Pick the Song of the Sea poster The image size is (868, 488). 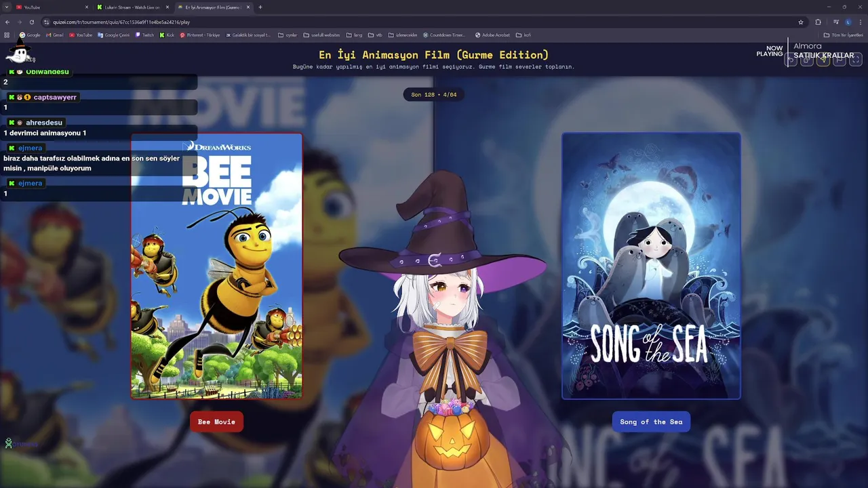coord(651,266)
